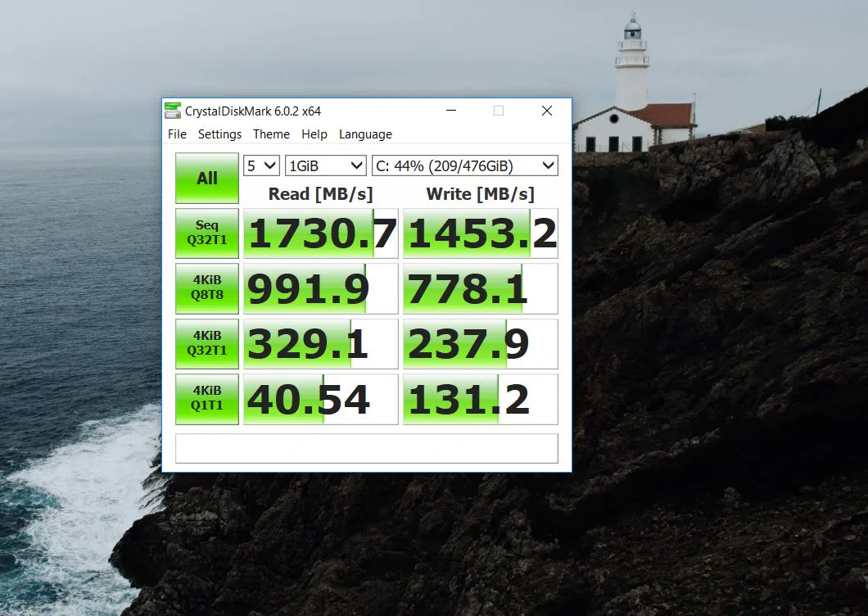Open the Language menu
868x616 pixels.
pos(365,134)
